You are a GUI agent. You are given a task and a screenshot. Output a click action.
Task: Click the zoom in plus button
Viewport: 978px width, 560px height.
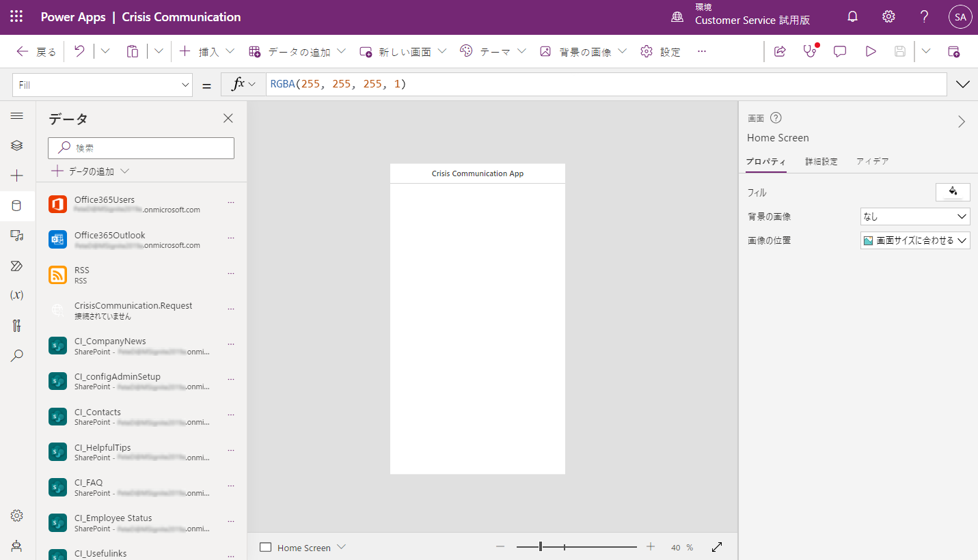(651, 546)
